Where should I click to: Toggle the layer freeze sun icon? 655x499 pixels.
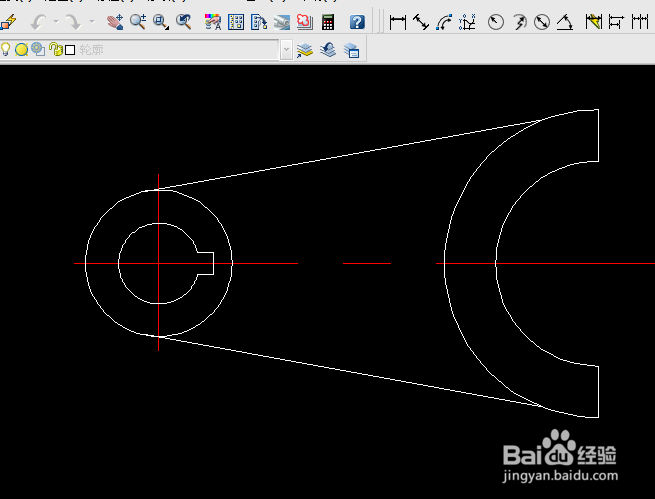21,50
